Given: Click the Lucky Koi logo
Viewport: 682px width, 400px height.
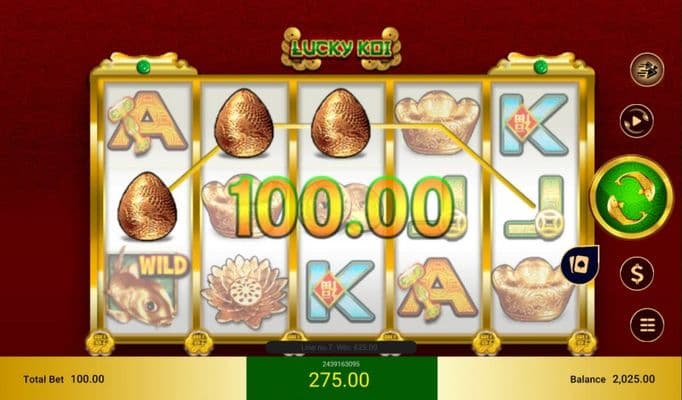Looking at the screenshot, I should click(341, 49).
